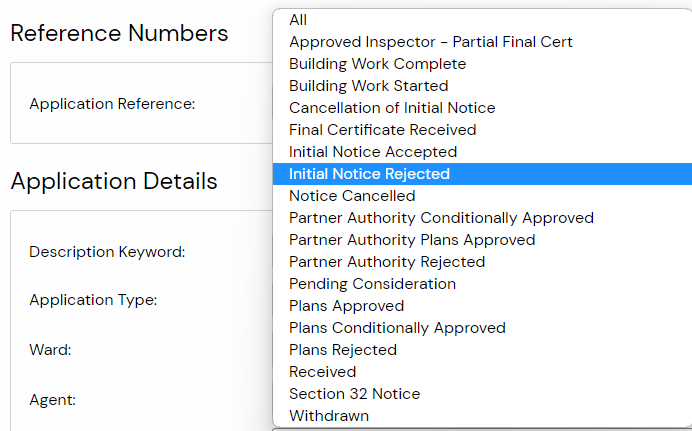Viewport: 692px width, 431px height.
Task: Choose "Plans Conditionally Approved" entry
Action: point(397,328)
